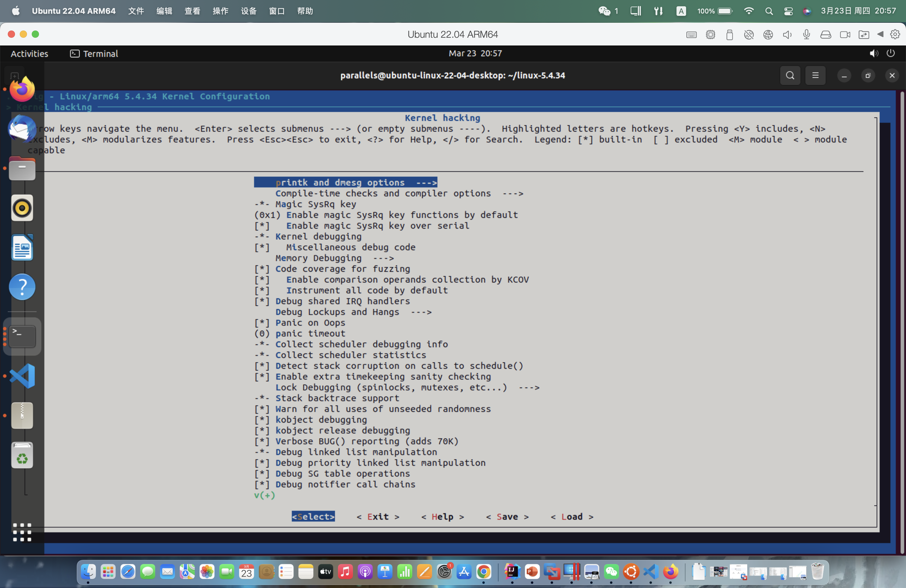Select Kernel debugging entry
Screen dimensions: 906x588
click(308, 237)
